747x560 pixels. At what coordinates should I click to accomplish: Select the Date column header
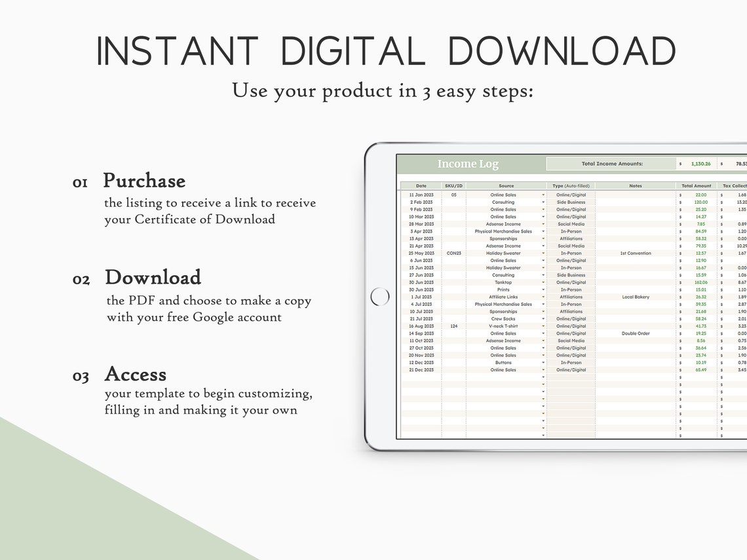pyautogui.click(x=421, y=185)
